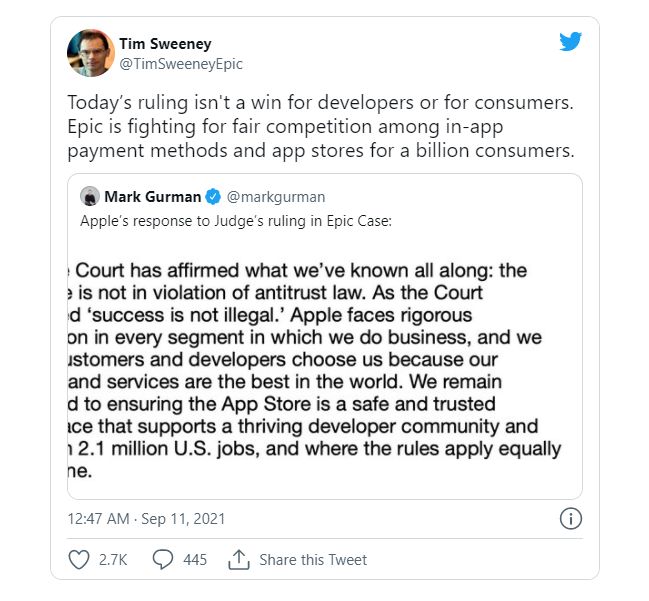Open the @markgurman handle
Screen dimensions: 649x601
point(276,197)
